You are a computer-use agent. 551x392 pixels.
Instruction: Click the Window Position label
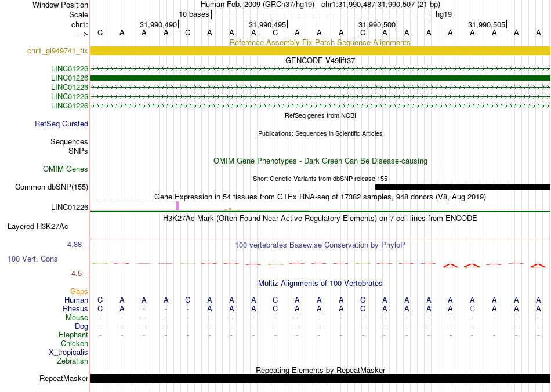tap(60, 5)
